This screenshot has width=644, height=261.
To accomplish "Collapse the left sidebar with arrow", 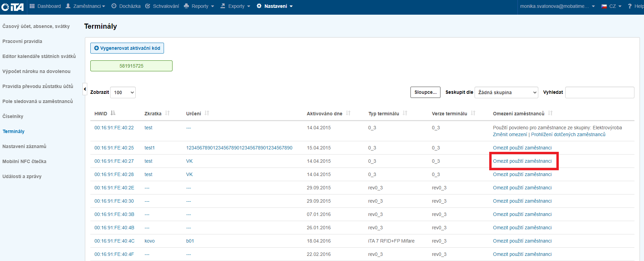I will pyautogui.click(x=85, y=89).
